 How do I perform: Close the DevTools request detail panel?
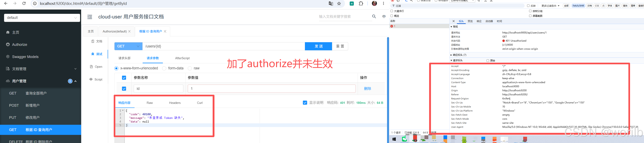(x=453, y=21)
